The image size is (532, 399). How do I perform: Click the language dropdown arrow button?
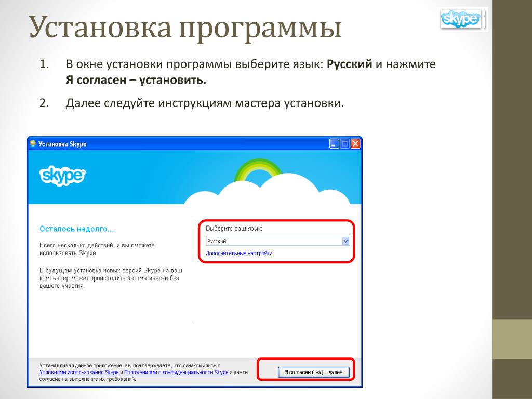click(x=345, y=241)
